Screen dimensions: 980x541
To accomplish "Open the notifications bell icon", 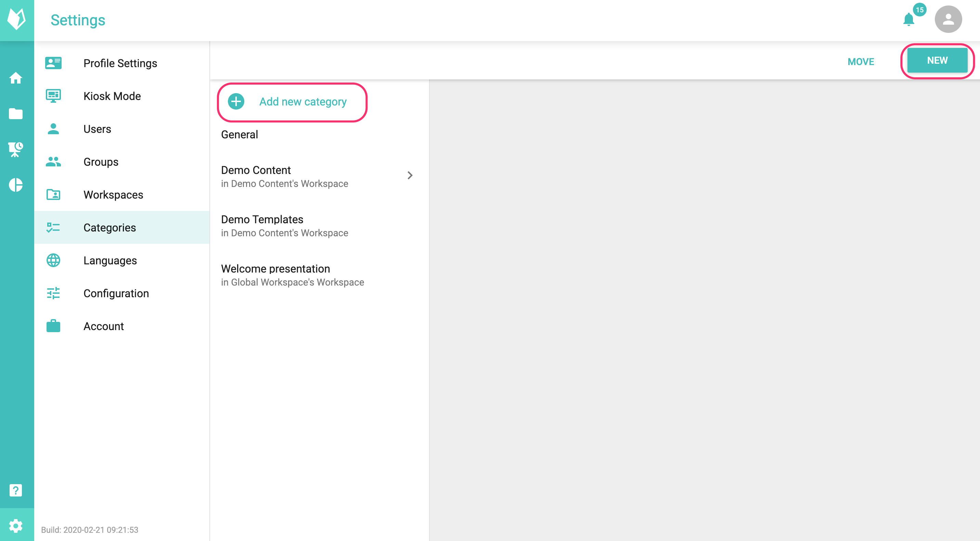I will 908,19.
